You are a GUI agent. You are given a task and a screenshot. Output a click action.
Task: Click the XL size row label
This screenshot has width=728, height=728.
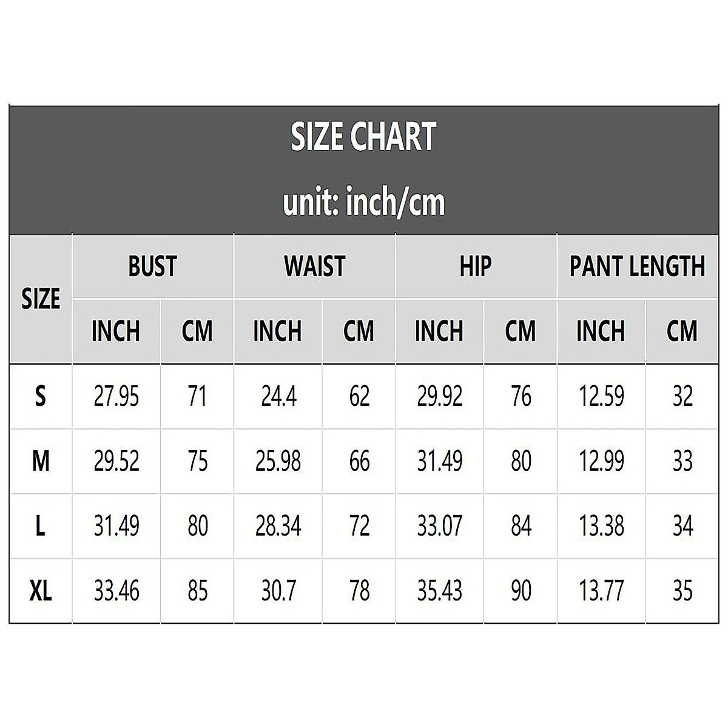tap(40, 591)
